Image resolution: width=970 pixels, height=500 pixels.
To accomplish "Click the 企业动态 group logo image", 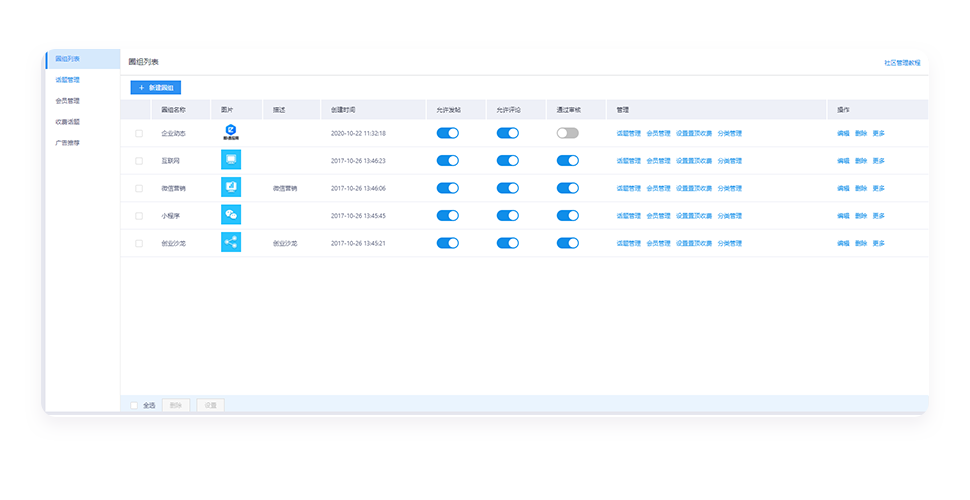I will click(231, 132).
